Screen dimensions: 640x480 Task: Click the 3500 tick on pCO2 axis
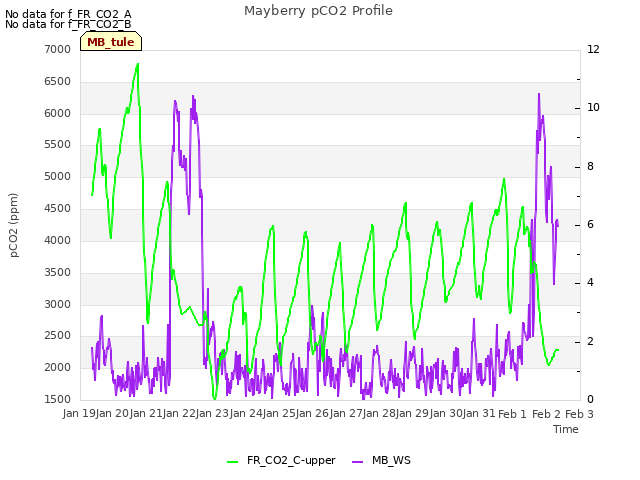pos(58,272)
